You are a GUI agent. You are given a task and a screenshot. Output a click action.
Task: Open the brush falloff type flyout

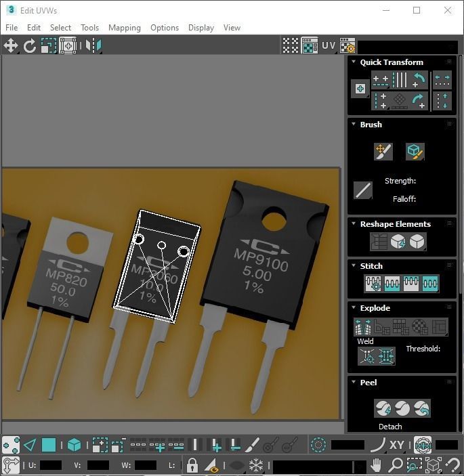tap(363, 190)
